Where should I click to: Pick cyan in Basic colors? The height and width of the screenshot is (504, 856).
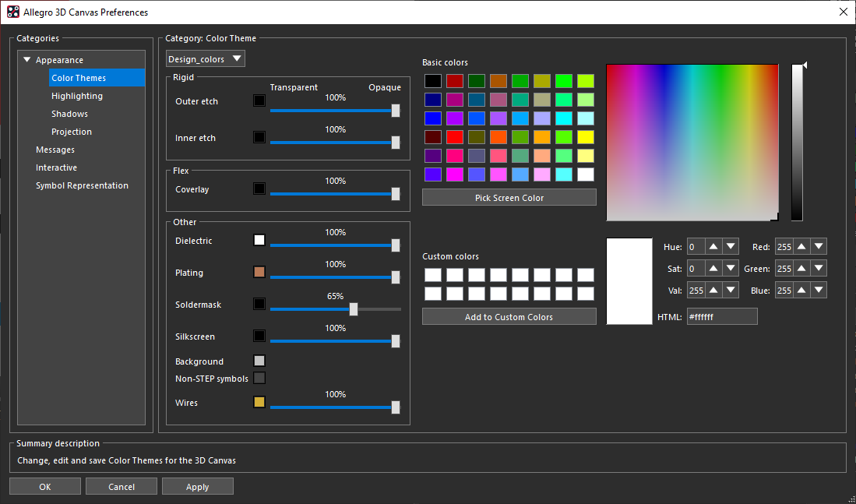click(564, 118)
